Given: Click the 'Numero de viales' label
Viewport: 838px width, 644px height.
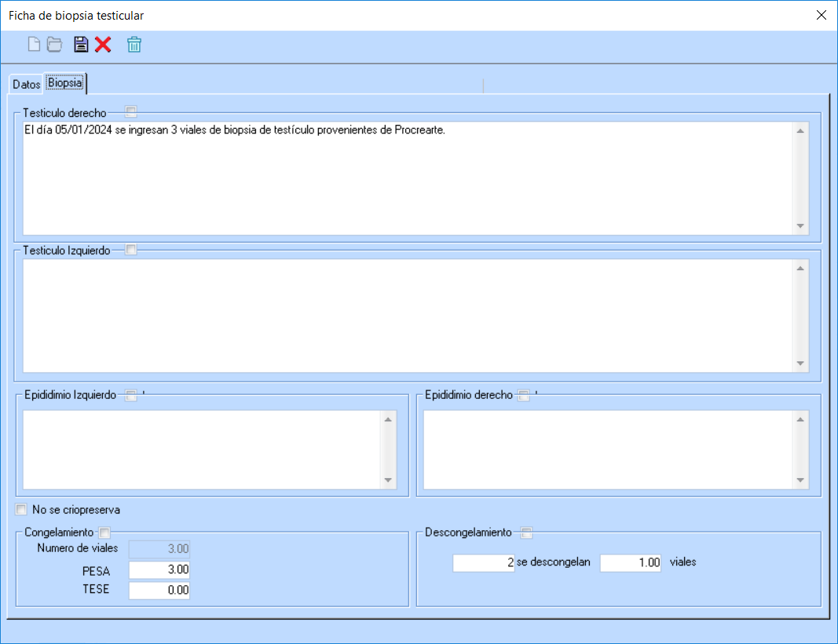Looking at the screenshot, I should tap(78, 548).
